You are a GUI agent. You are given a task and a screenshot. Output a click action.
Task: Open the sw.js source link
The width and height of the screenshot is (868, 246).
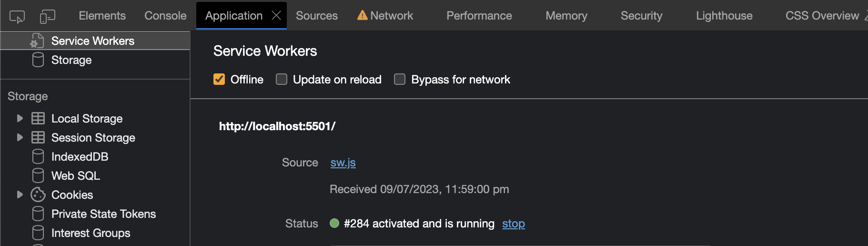[343, 163]
